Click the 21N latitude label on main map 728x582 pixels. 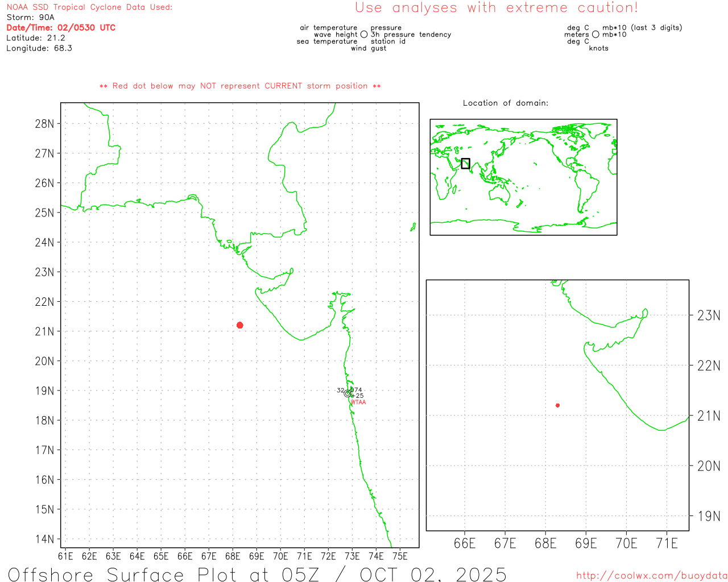pyautogui.click(x=44, y=331)
